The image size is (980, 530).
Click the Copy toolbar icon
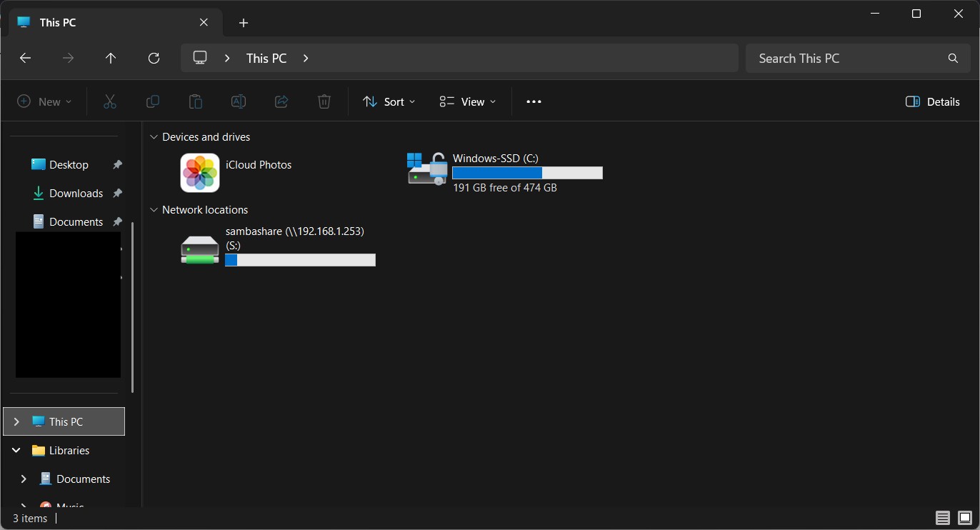[x=152, y=101]
